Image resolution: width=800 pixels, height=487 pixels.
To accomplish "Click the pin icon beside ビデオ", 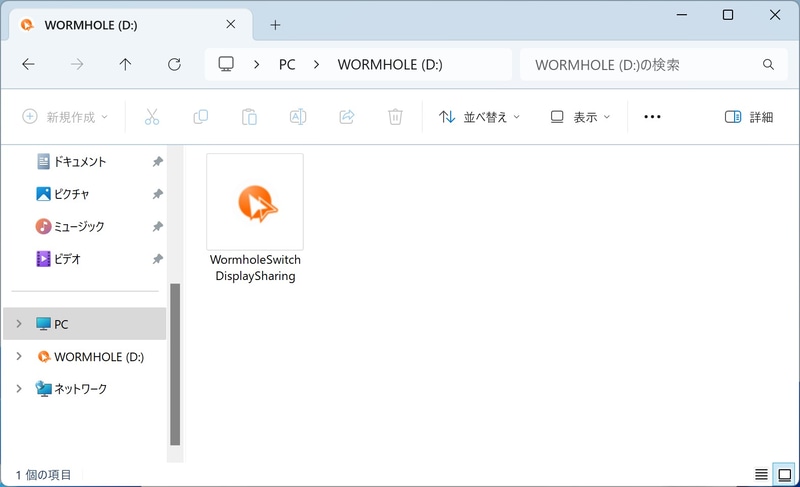I will [x=157, y=259].
